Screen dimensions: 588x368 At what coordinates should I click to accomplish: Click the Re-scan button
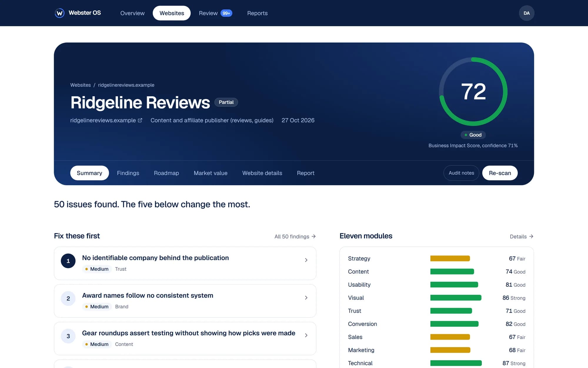pos(500,173)
